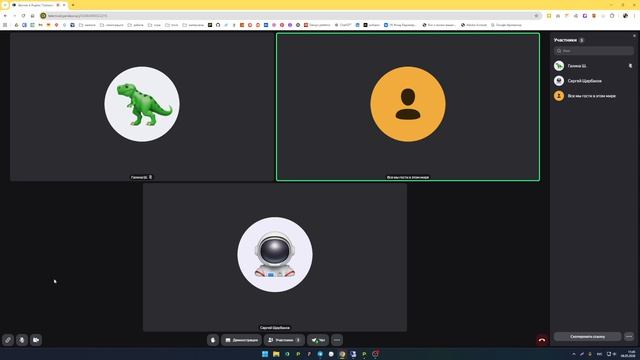Screen dimensions: 640x360
Task: Select the astronaut avatar video tile
Action: click(275, 257)
